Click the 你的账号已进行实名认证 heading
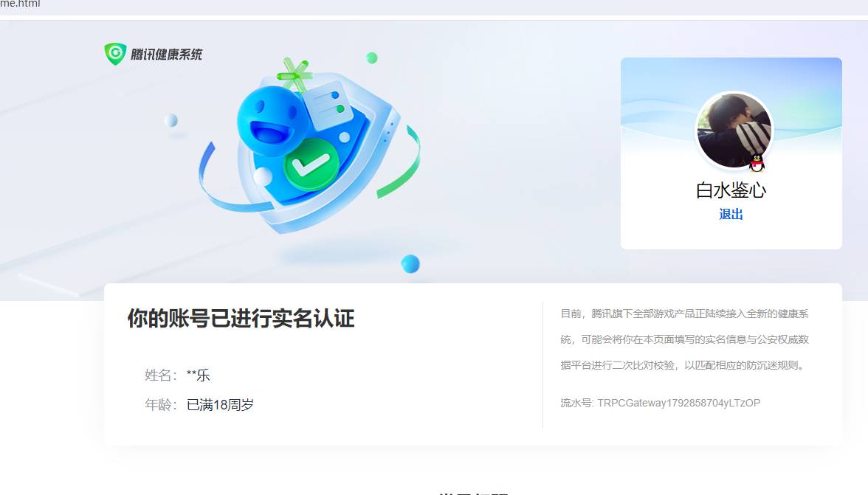868x495 pixels. (x=241, y=318)
